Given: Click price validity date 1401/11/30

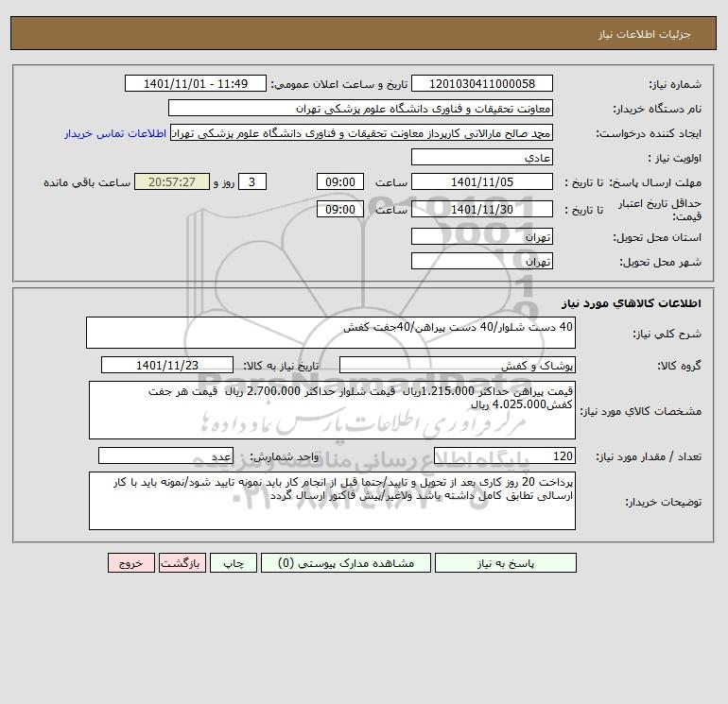Looking at the screenshot, I should [x=482, y=209].
